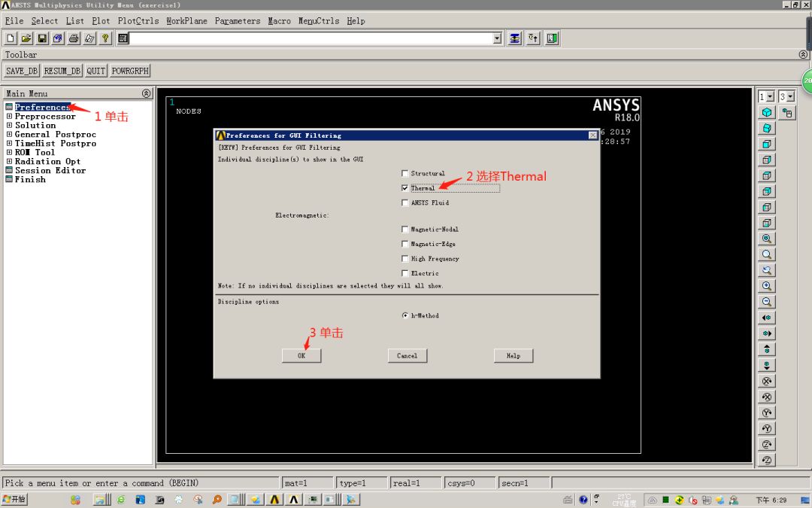
Task: Check the Magnetic-Nodal option
Action: click(404, 229)
